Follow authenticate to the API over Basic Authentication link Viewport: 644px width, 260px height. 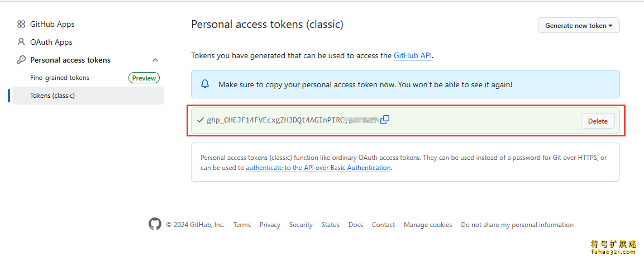coord(318,168)
